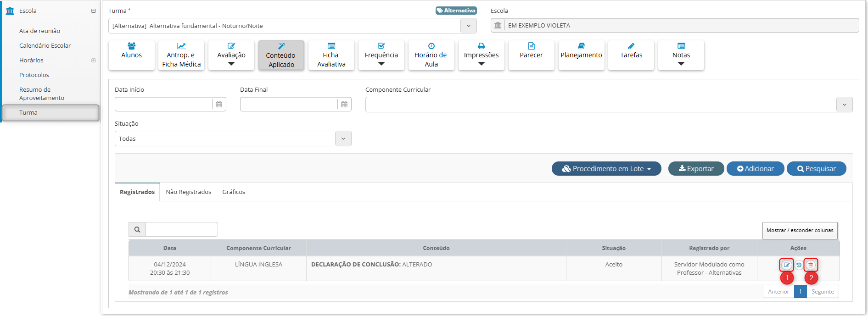Screen dimensions: 868x316
Task: Click the Adicionar button
Action: click(755, 168)
